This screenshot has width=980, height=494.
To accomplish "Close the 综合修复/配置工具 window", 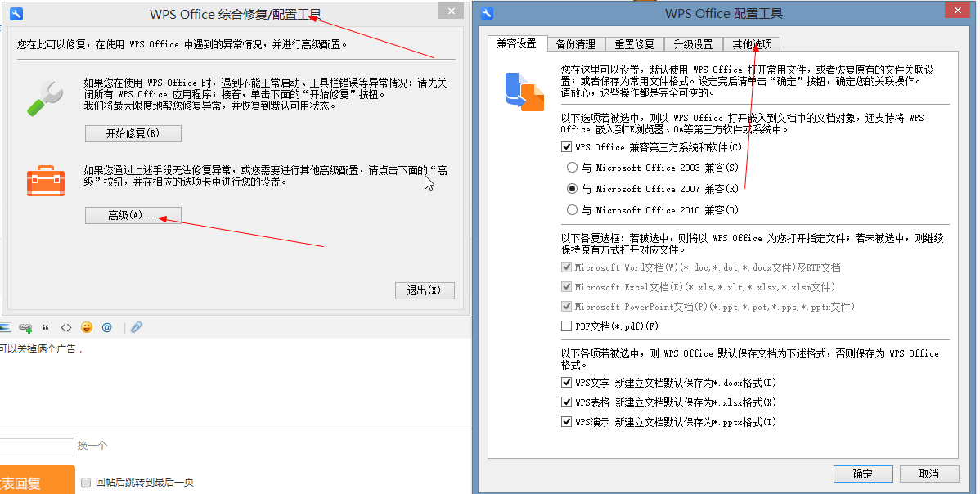I will [451, 9].
